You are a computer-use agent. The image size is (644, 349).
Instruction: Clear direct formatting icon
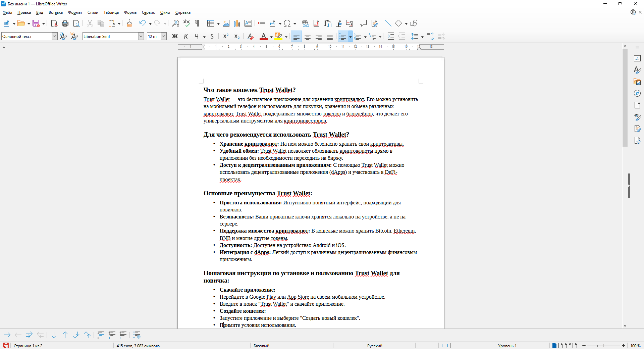tap(250, 36)
